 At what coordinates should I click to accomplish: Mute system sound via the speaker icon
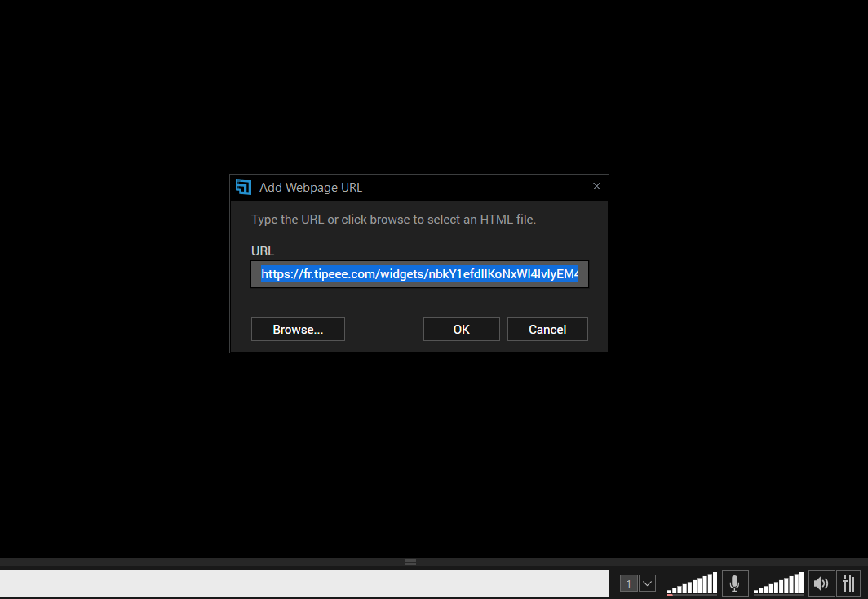point(821,583)
